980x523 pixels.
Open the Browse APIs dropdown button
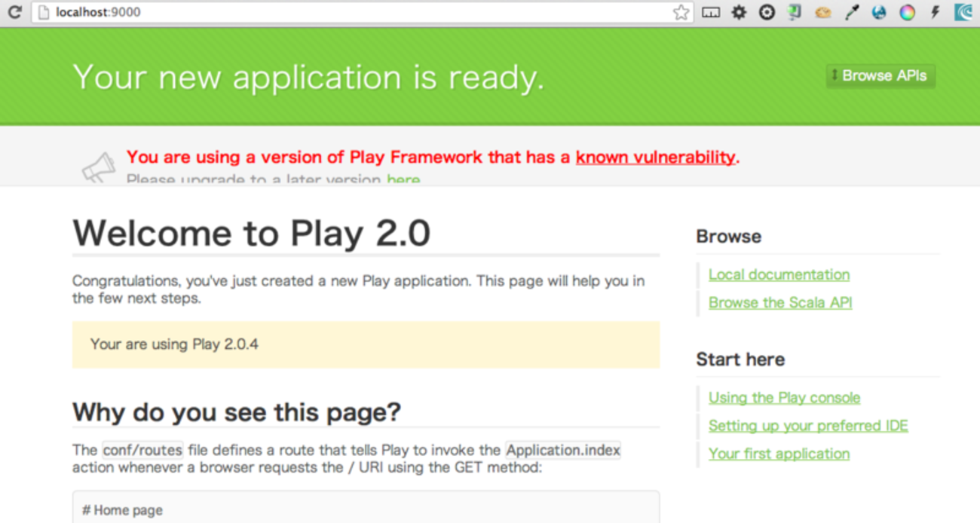880,76
